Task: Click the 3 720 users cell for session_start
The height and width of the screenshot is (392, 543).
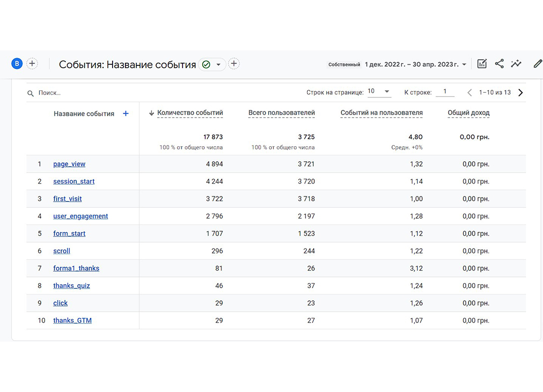Action: 306,181
